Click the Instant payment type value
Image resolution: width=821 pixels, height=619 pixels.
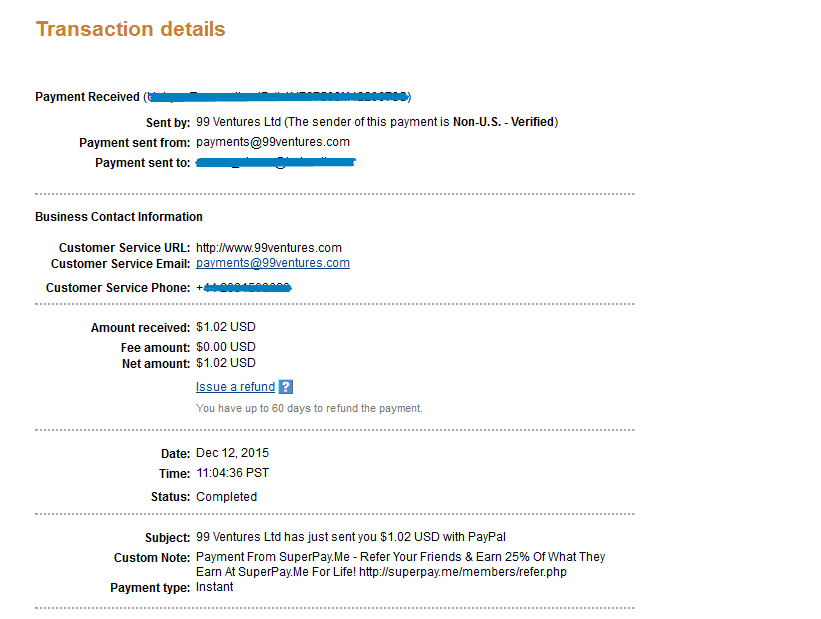[x=215, y=587]
